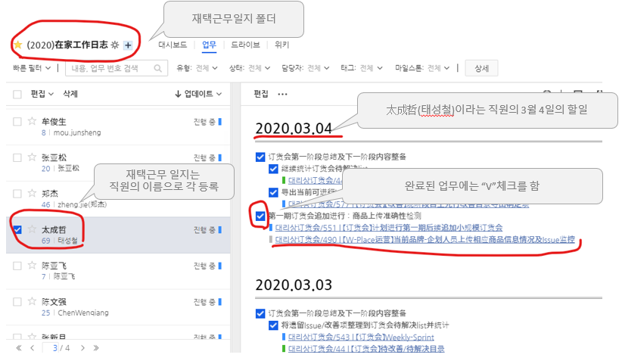Image resolution: width=622 pixels, height=364 pixels.
Task: Open the 담당자 filter dropdown
Action: pyautogui.click(x=306, y=68)
